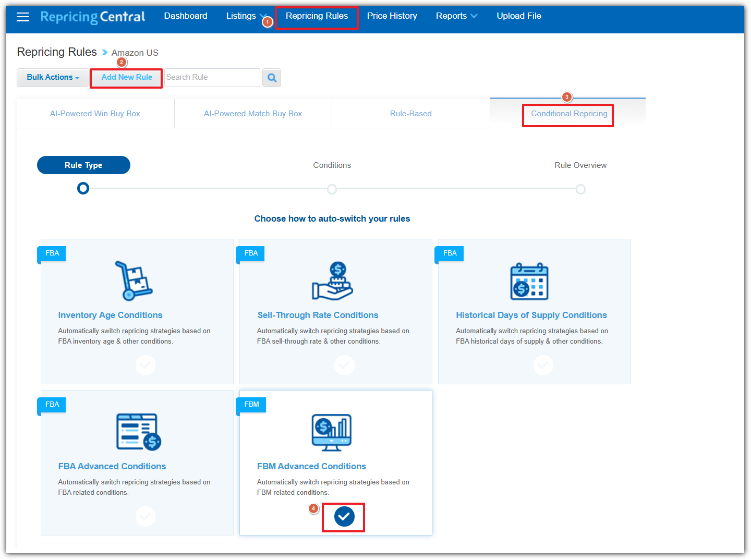Click the FBA Advanced Conditions document icon
This screenshot has height=560, width=751.
pos(139,432)
